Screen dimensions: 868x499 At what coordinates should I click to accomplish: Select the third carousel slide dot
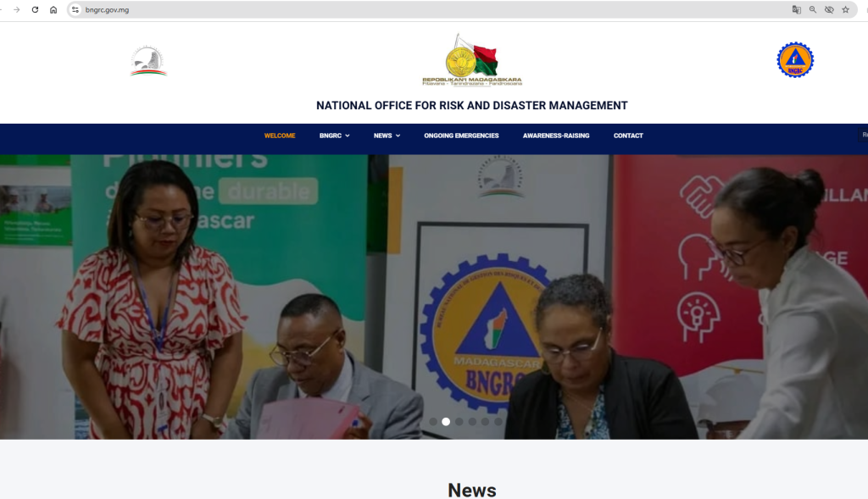pyautogui.click(x=459, y=422)
